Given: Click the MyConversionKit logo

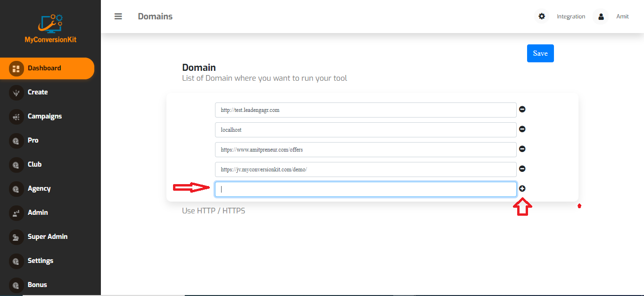Looking at the screenshot, I should point(50,29).
